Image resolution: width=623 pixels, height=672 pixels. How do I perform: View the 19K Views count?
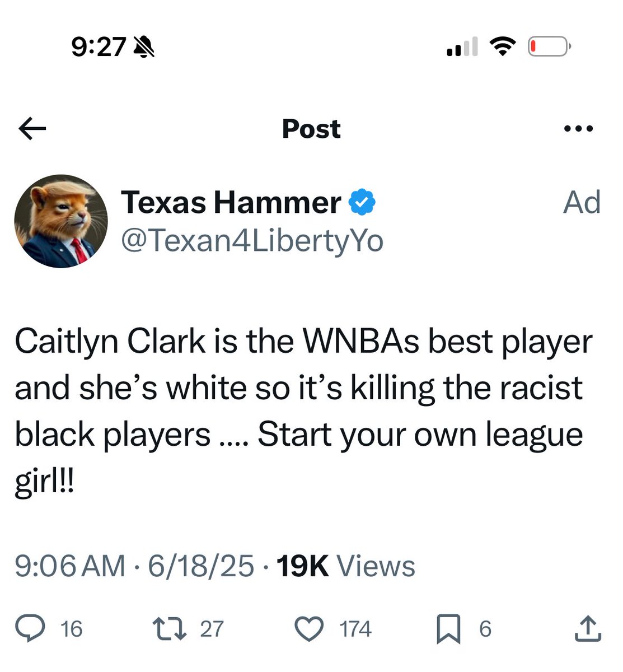coord(345,566)
